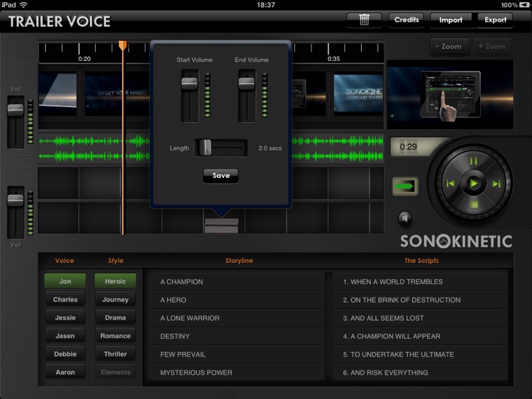This screenshot has width=532, height=399.
Task: Pick script 2. ON THE BRINK OF DESTRUCTION
Action: pos(420,300)
